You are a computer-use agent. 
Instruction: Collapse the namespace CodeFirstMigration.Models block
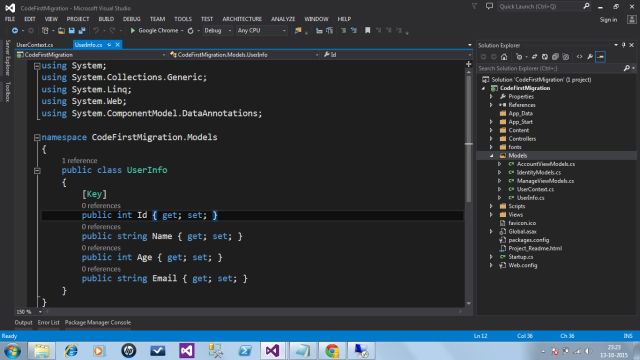(37, 138)
